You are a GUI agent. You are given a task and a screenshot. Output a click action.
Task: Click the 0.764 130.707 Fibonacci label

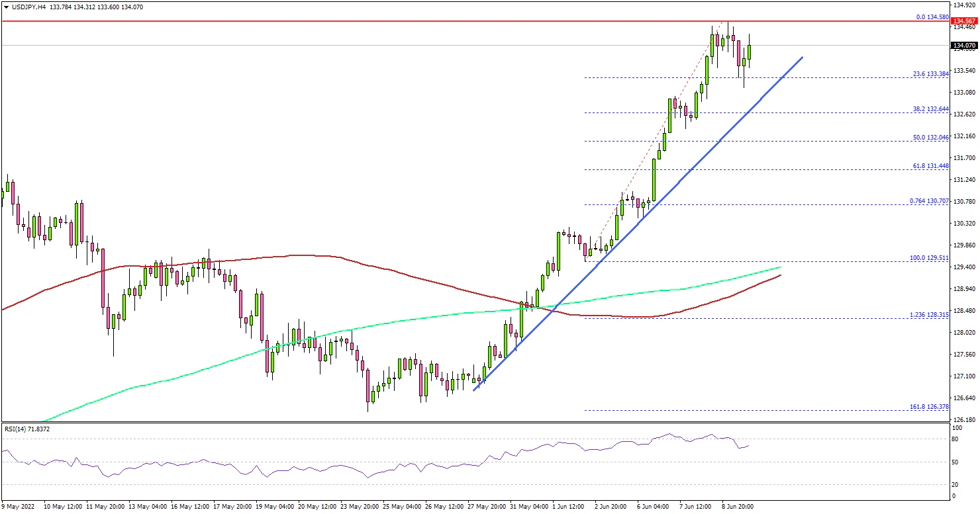pos(930,200)
